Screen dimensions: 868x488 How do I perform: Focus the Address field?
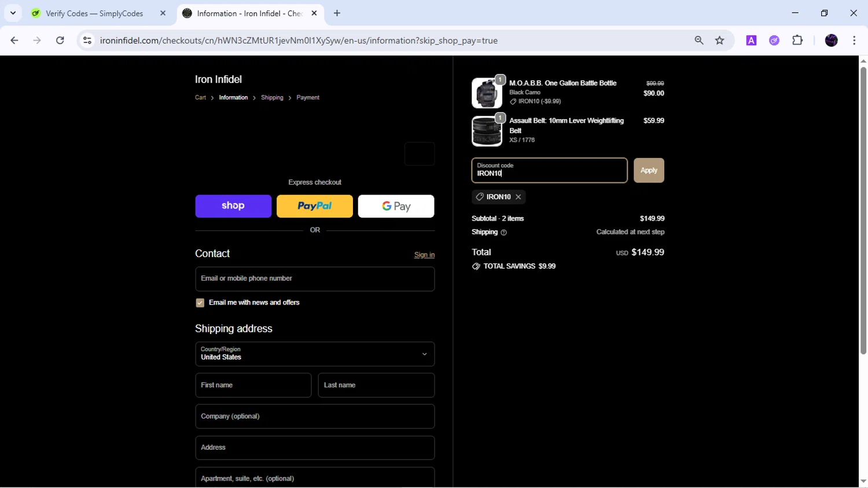[315, 447]
